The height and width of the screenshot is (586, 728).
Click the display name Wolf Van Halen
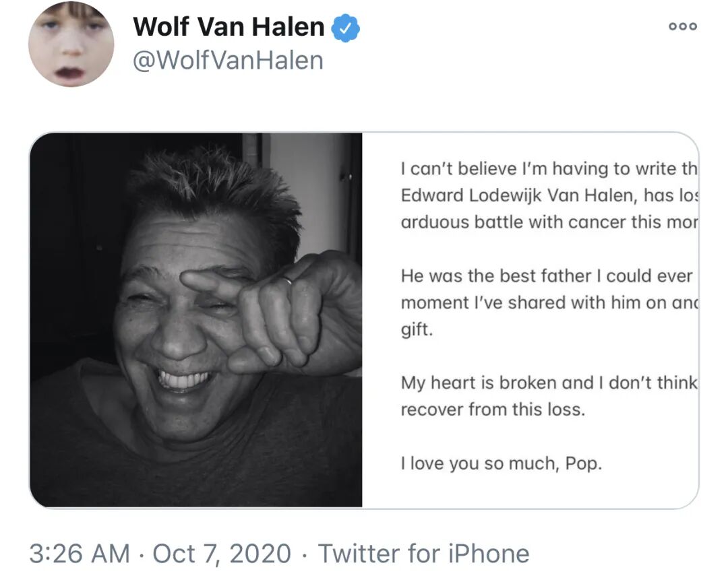[229, 27]
